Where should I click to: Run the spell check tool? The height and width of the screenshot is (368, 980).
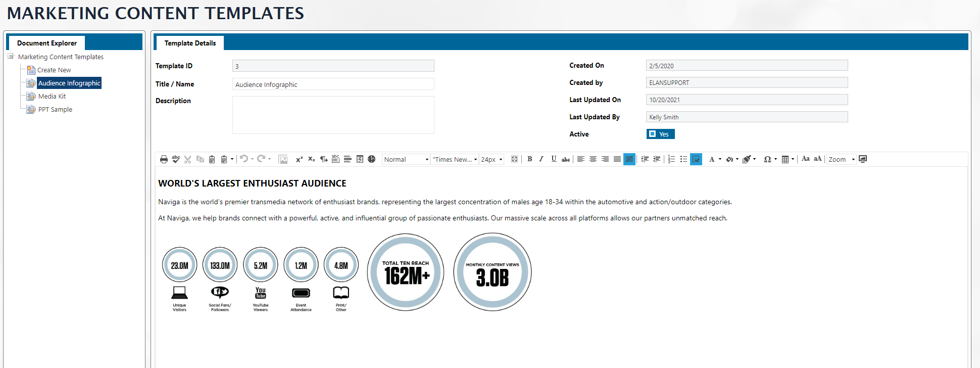click(176, 159)
